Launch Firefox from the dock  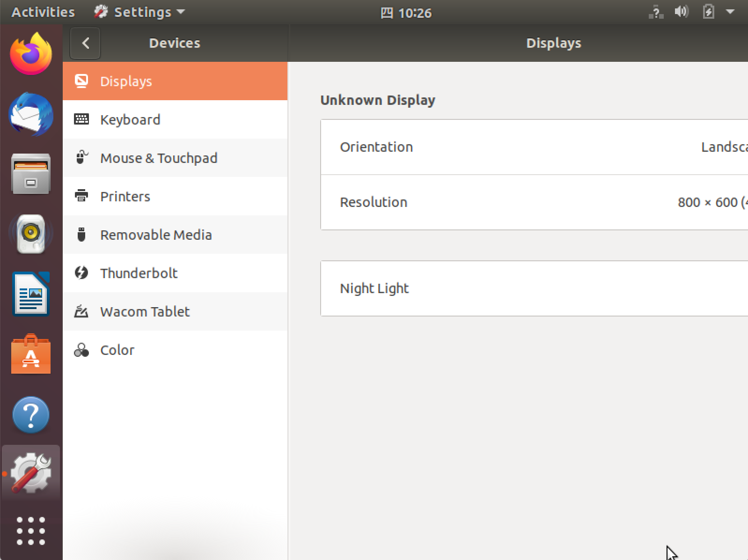pos(31,54)
